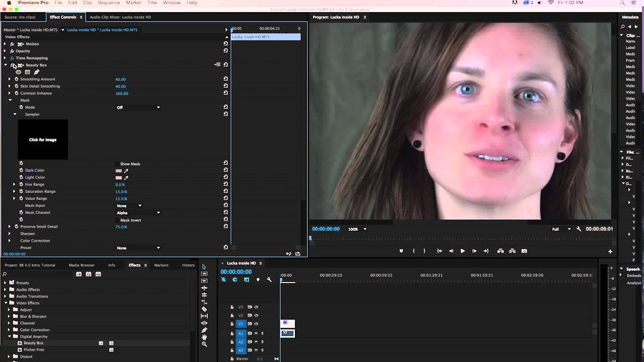
Task: Open Timeline Display Settings wrench icon
Action: coord(269,280)
